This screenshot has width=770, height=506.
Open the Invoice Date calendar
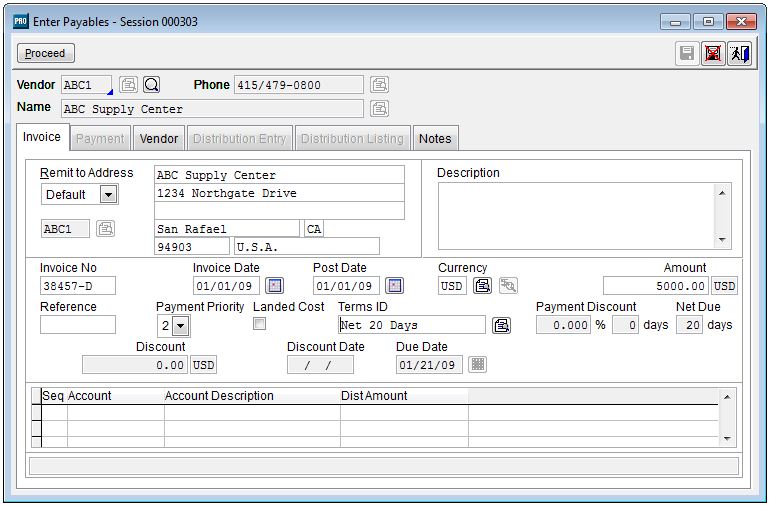pos(275,285)
